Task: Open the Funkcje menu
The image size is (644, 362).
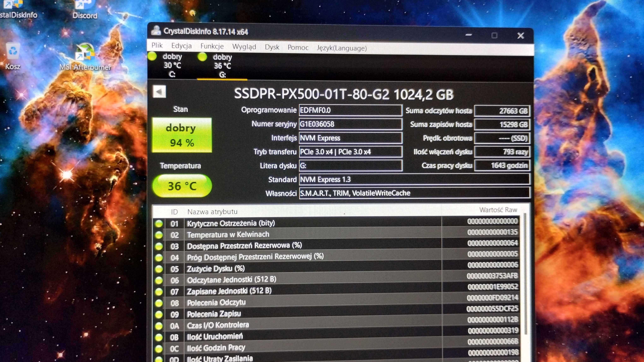Action: point(212,46)
